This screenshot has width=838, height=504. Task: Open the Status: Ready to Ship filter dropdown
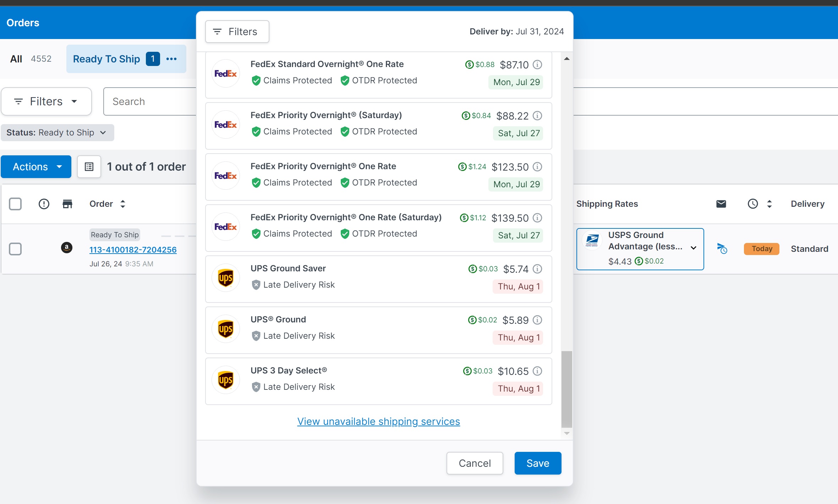[x=57, y=133]
